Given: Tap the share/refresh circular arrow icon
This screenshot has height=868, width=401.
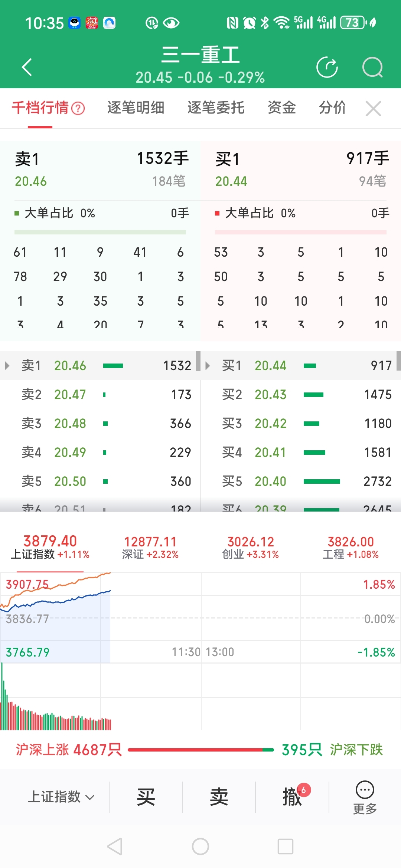Looking at the screenshot, I should tap(327, 67).
